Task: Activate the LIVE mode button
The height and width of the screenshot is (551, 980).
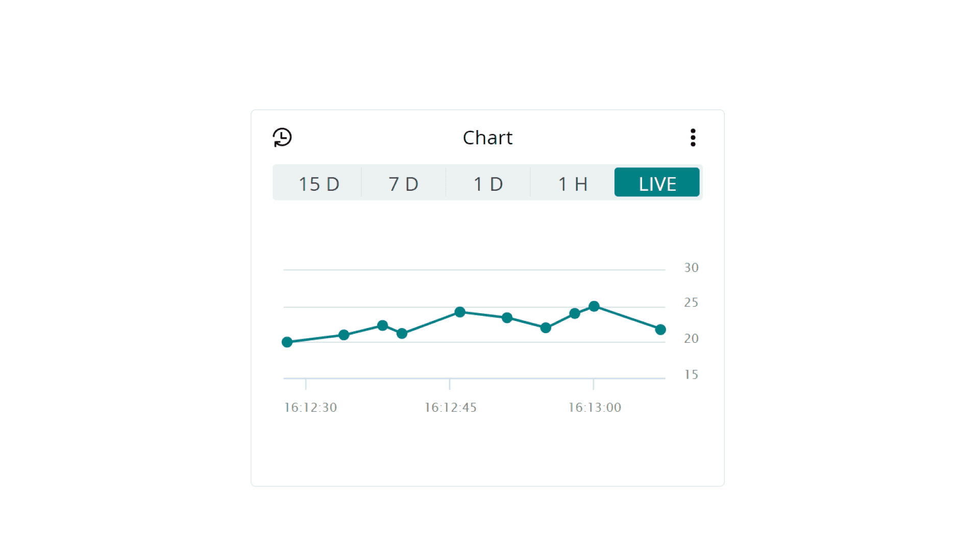Action: pyautogui.click(x=657, y=183)
